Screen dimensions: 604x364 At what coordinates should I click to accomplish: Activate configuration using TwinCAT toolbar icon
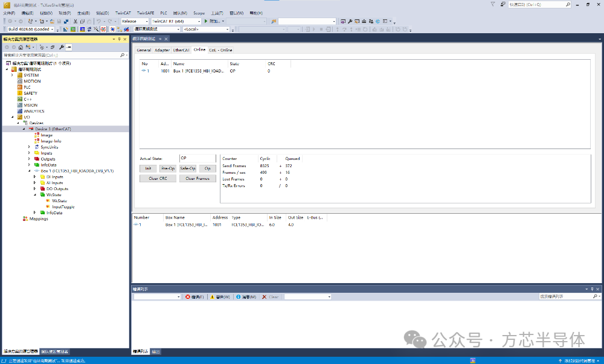(65, 29)
